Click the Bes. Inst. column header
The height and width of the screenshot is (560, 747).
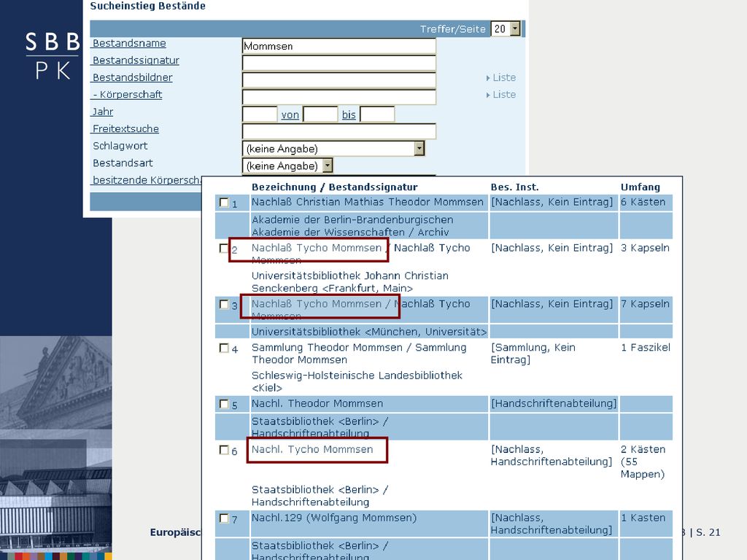click(x=514, y=187)
